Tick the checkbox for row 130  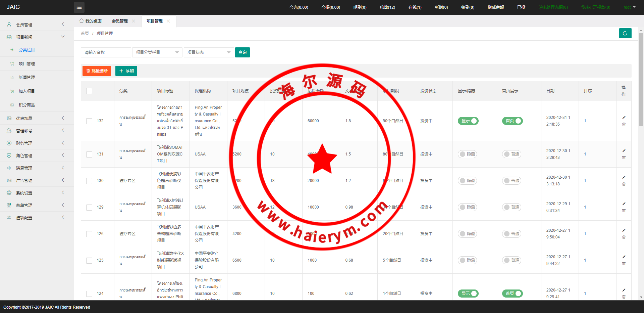pyautogui.click(x=89, y=181)
